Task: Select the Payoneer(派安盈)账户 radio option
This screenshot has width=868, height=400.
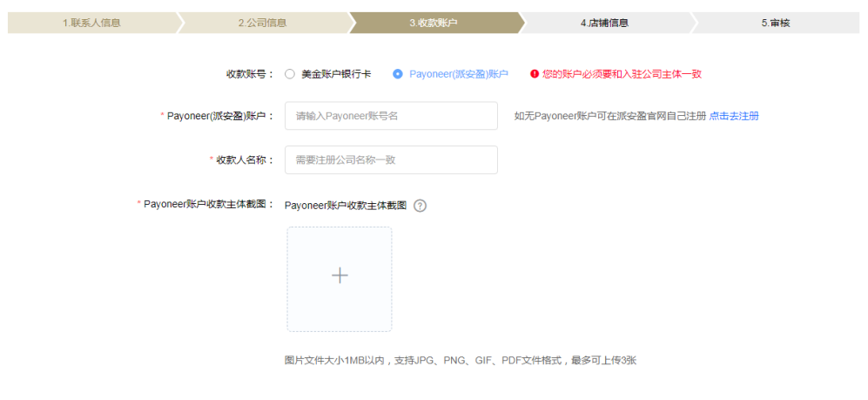Action: [398, 74]
